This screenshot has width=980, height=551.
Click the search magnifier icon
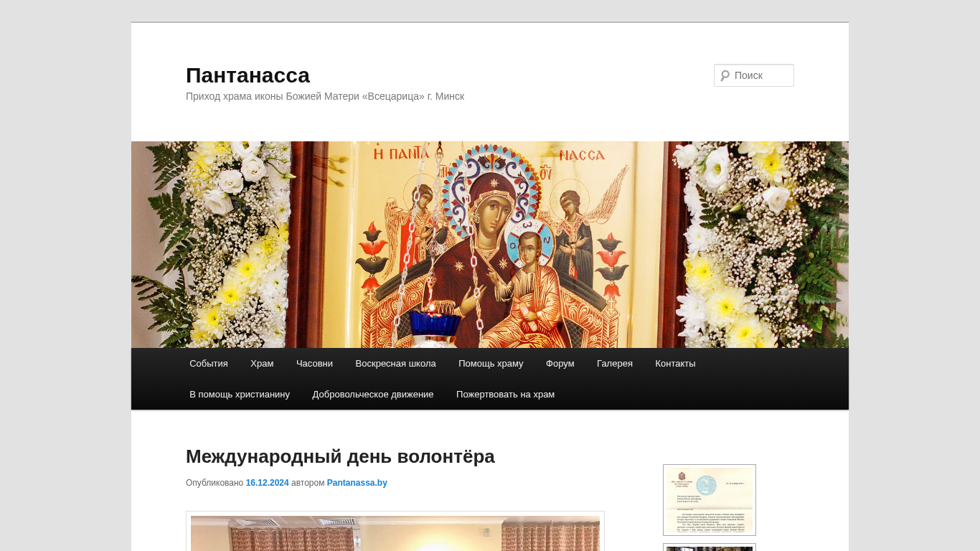coord(725,75)
